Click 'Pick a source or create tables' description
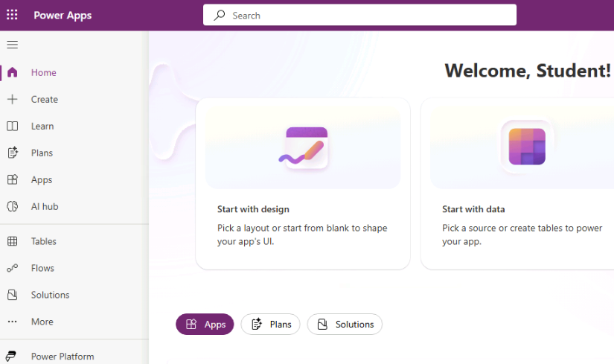 (x=522, y=234)
